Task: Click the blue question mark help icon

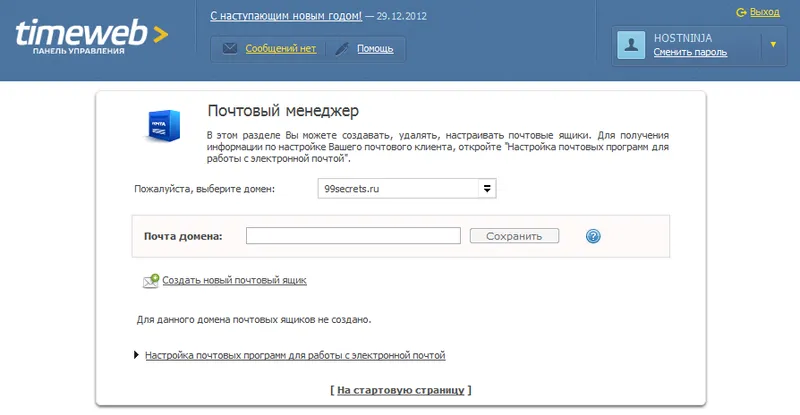Action: click(593, 236)
